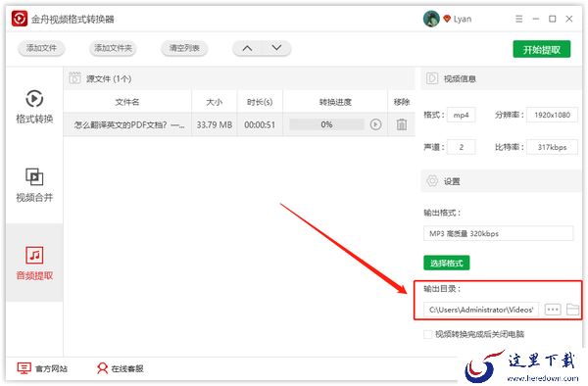
Task: Click the 大小 column header
Action: coord(214,102)
